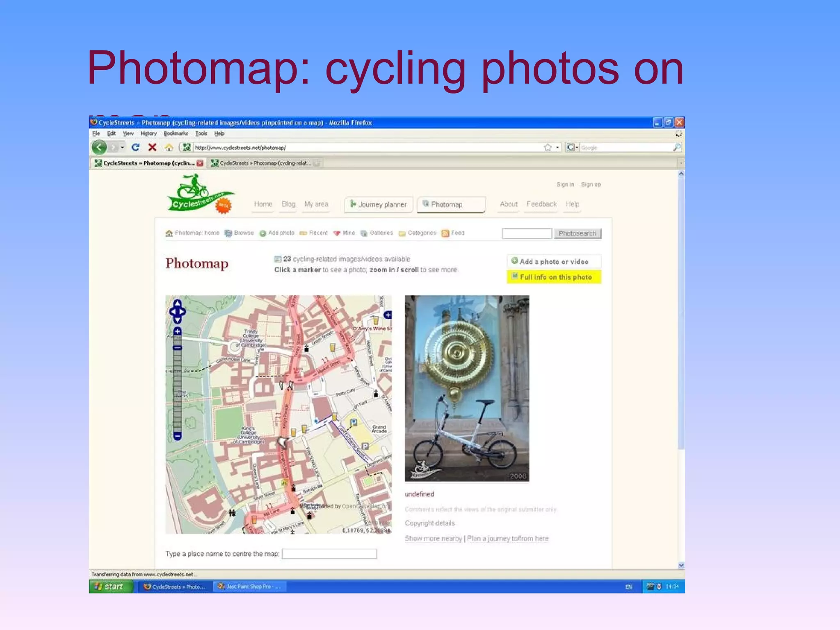Open the CycleStreets logo home link
Viewport: 840px width, 630px height.
[x=201, y=194]
